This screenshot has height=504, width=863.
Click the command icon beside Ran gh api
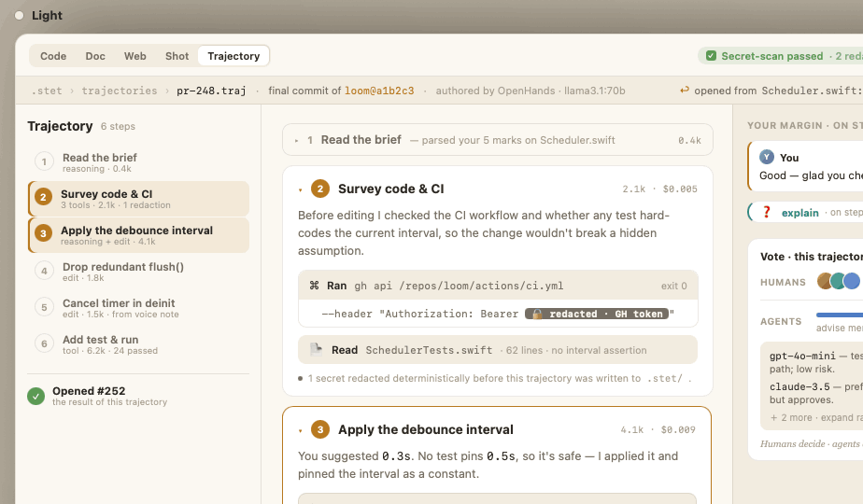(x=314, y=286)
